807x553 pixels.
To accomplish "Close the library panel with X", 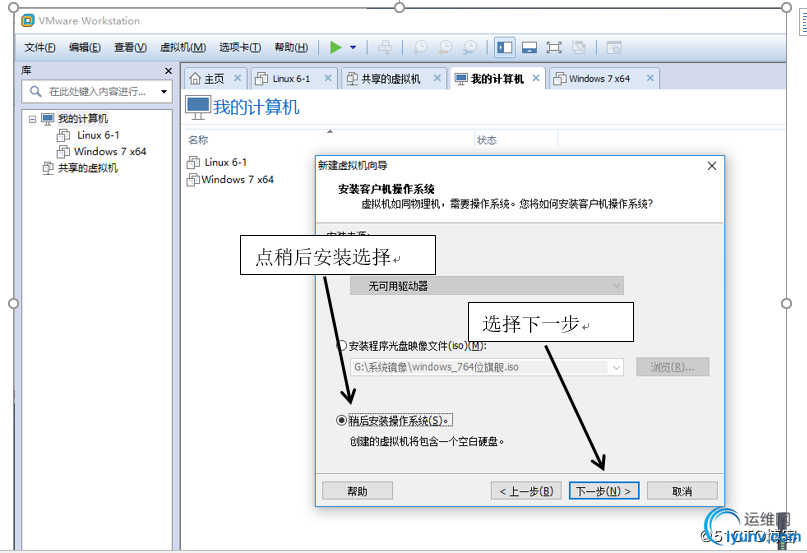I will tap(168, 71).
